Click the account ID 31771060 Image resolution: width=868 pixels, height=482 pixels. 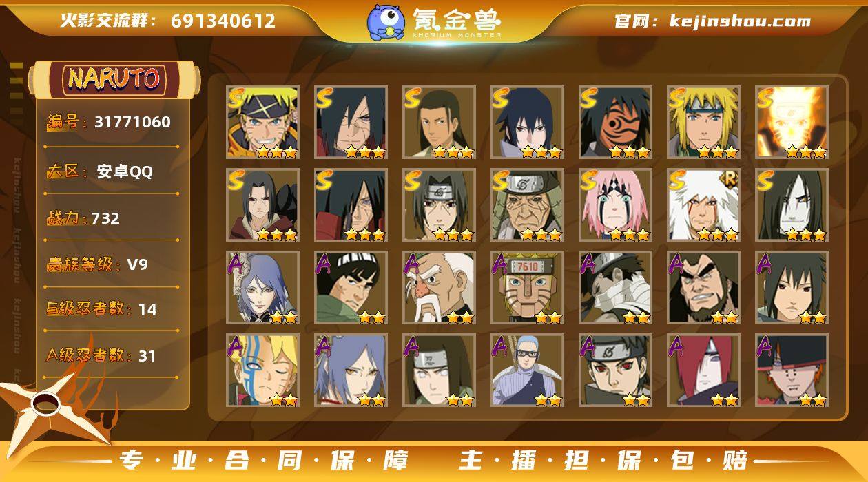[132, 123]
